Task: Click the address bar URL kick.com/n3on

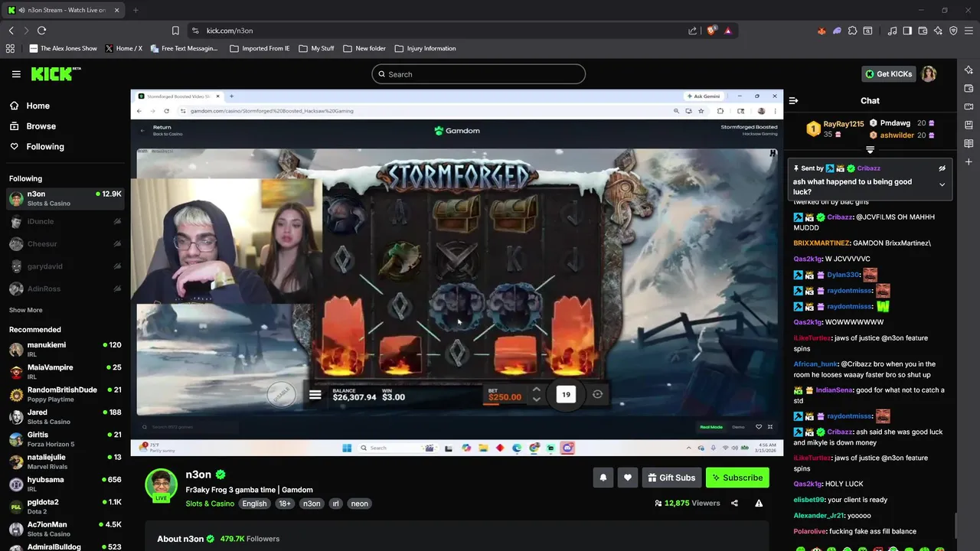Action: pos(230,31)
